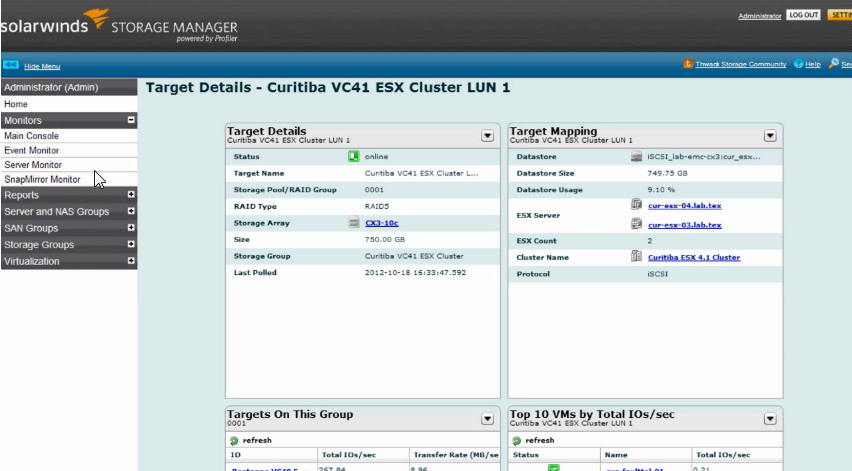Click the SolarWinds Storage Manager logo

click(119, 26)
